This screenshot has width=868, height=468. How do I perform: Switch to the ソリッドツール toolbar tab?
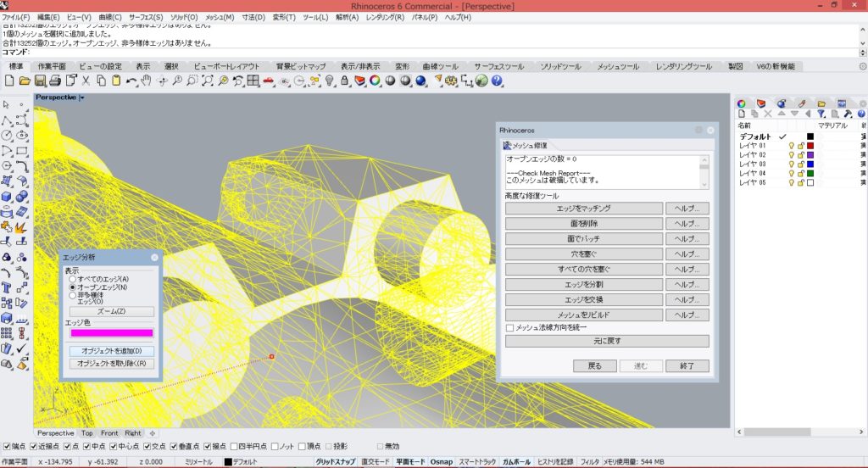click(x=561, y=66)
